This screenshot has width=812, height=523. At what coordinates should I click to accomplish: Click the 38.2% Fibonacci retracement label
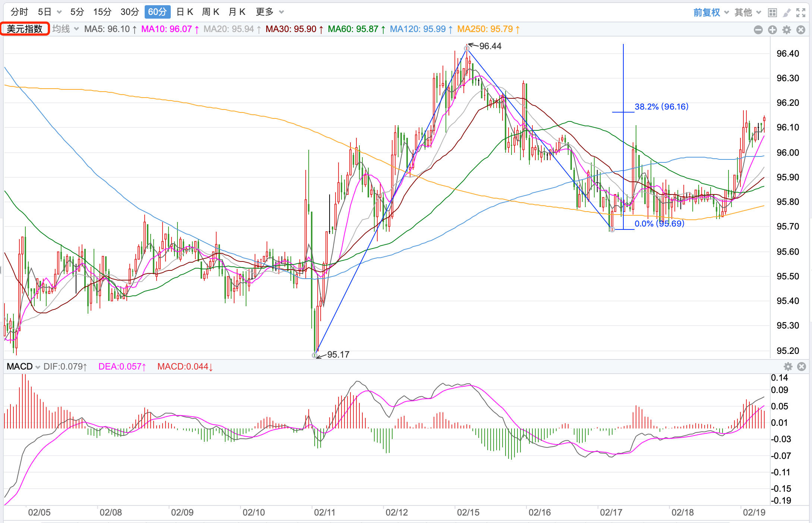(661, 107)
